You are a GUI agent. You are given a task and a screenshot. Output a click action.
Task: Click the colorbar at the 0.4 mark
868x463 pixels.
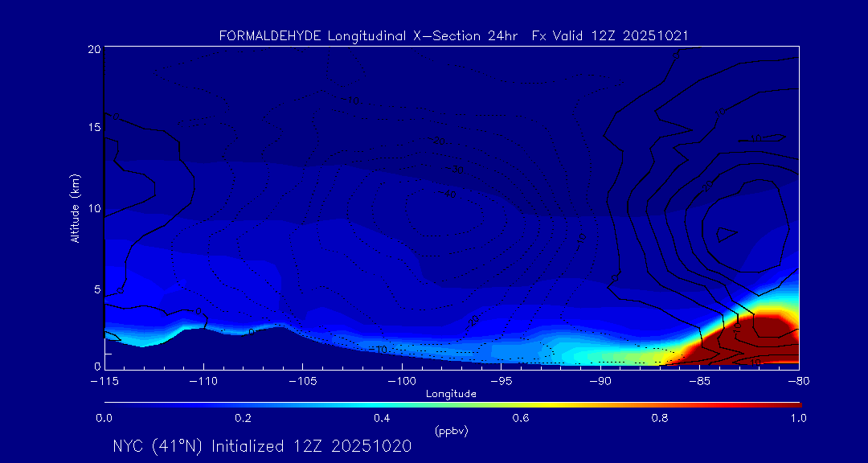(383, 404)
